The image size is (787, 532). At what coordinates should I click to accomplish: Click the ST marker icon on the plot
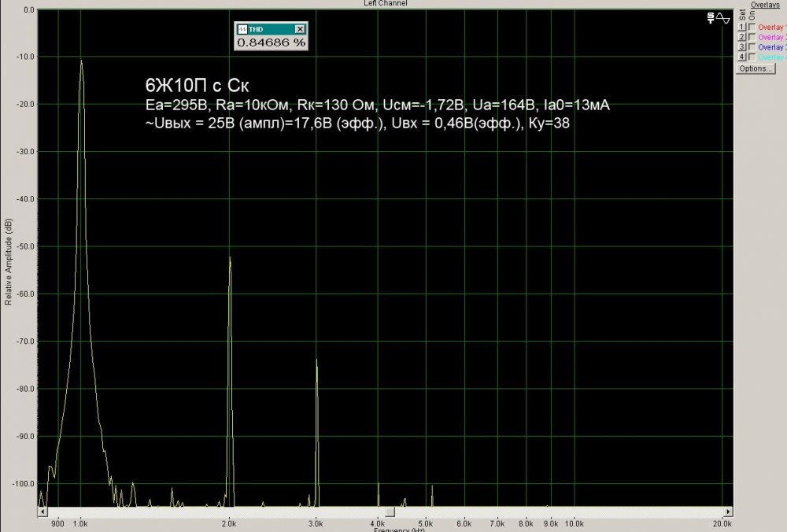point(711,17)
